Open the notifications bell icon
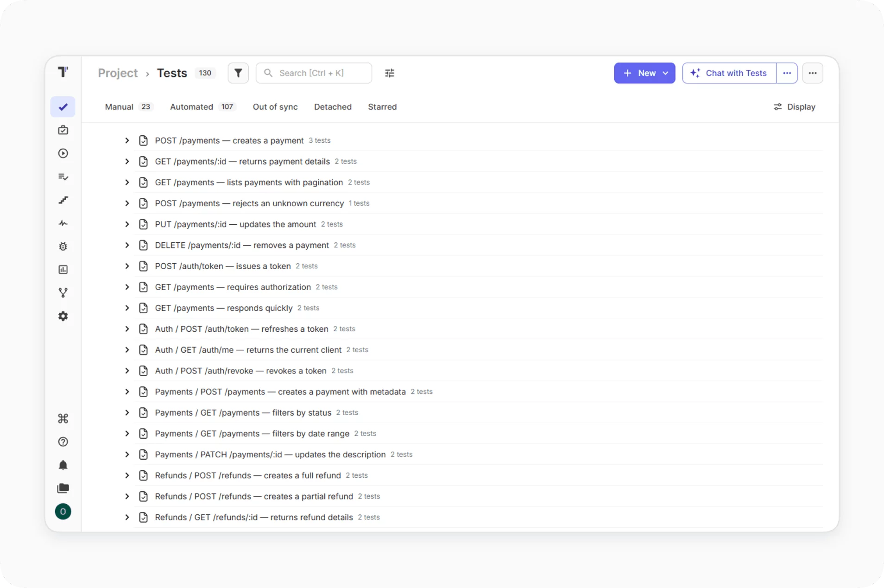884x588 pixels. (x=63, y=465)
